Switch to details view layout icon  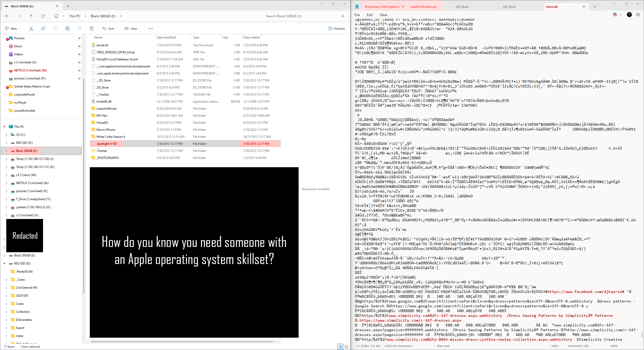point(340,347)
